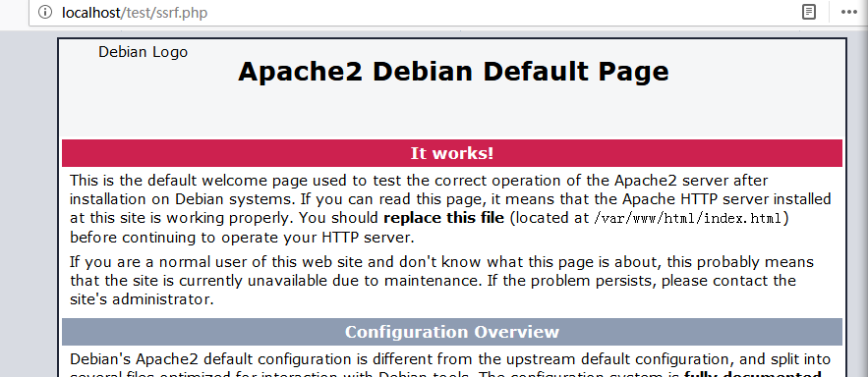Click the paragraph starting "This is the default welcome"
The image size is (868, 377).
[x=450, y=209]
